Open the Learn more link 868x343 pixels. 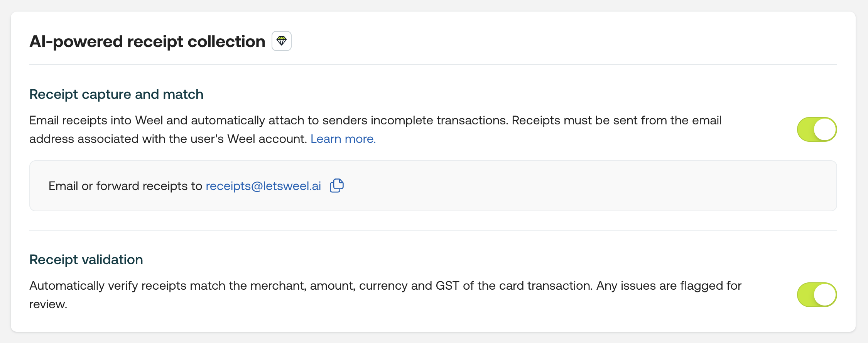coord(343,139)
